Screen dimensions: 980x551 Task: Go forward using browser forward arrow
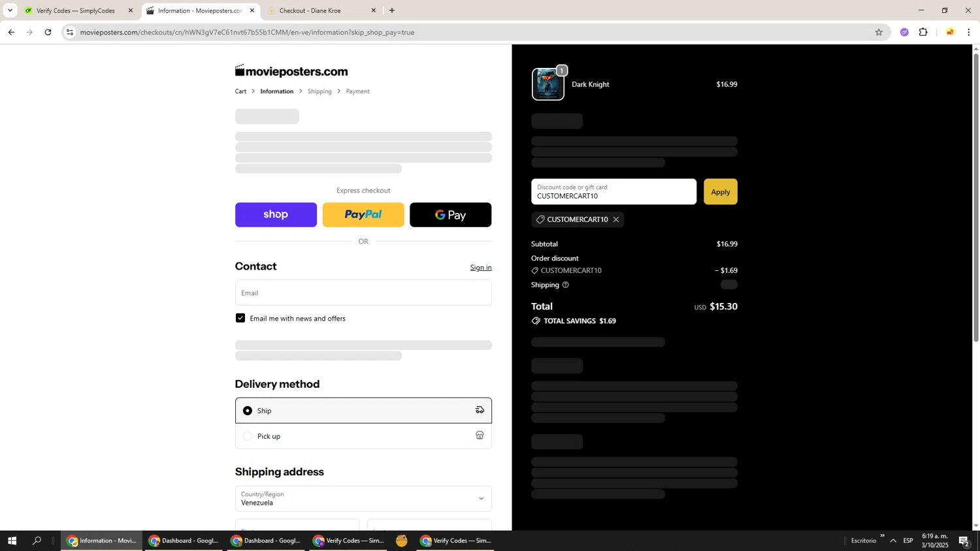(29, 32)
